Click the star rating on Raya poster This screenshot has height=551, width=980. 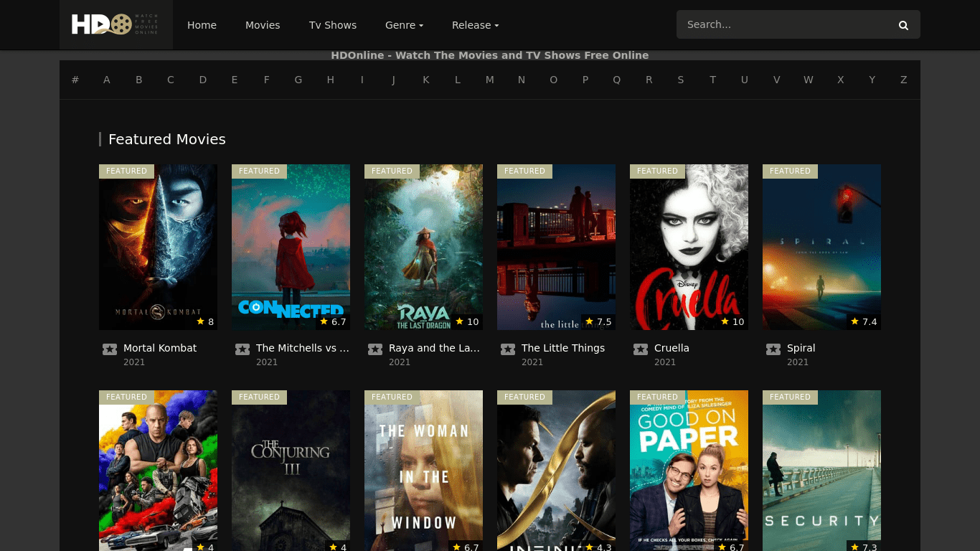coord(467,321)
